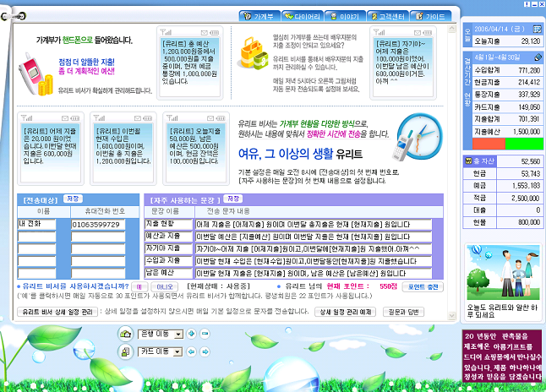
Task: Click the 수입과 지출 sentence name field
Action: 168,261
